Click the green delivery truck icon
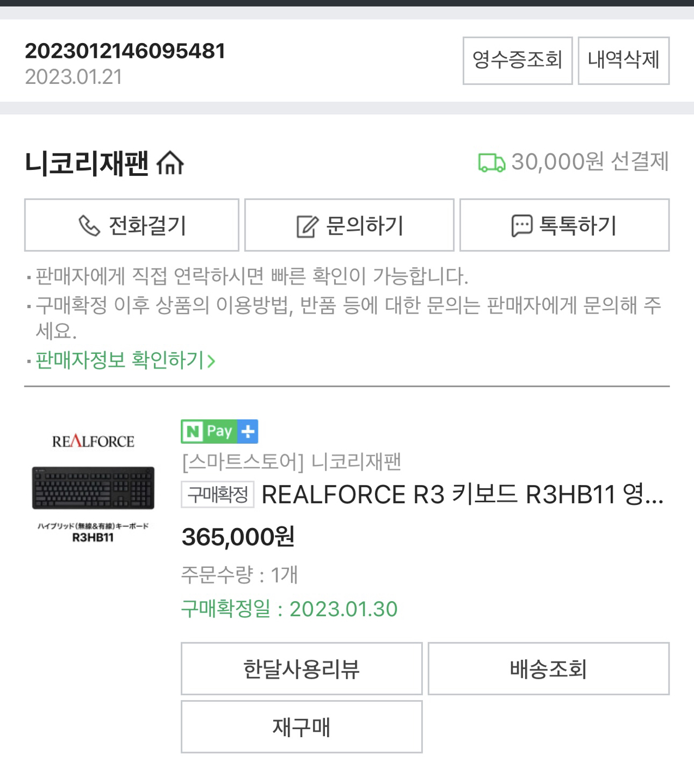694x784 pixels. [x=490, y=163]
